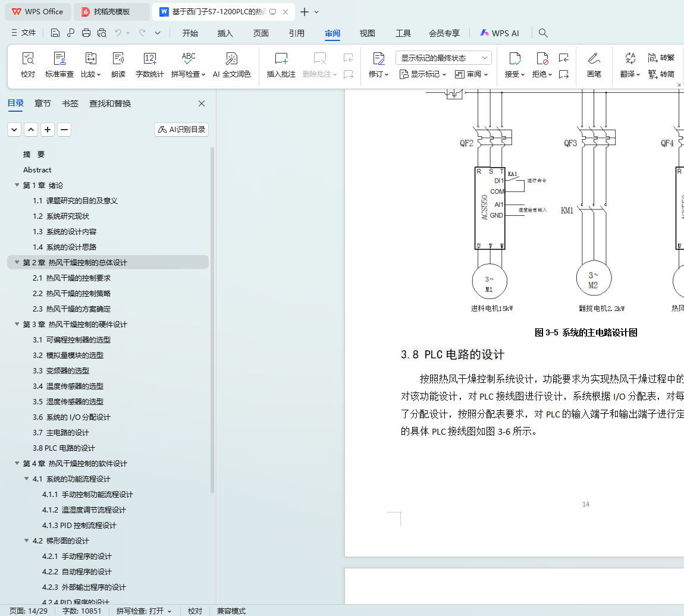Click the redo arrow icon

click(142, 33)
